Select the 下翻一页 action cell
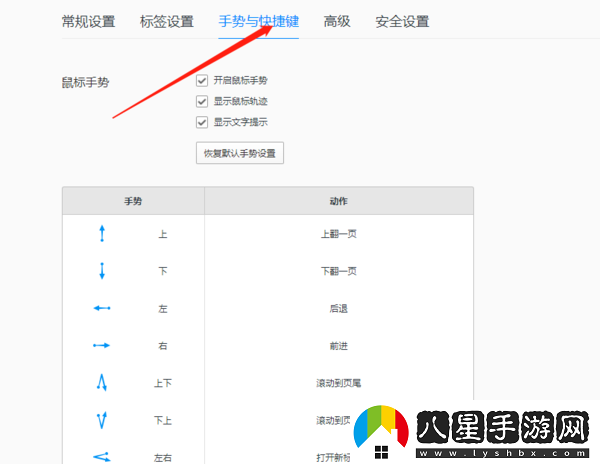600x464 pixels. click(x=339, y=271)
